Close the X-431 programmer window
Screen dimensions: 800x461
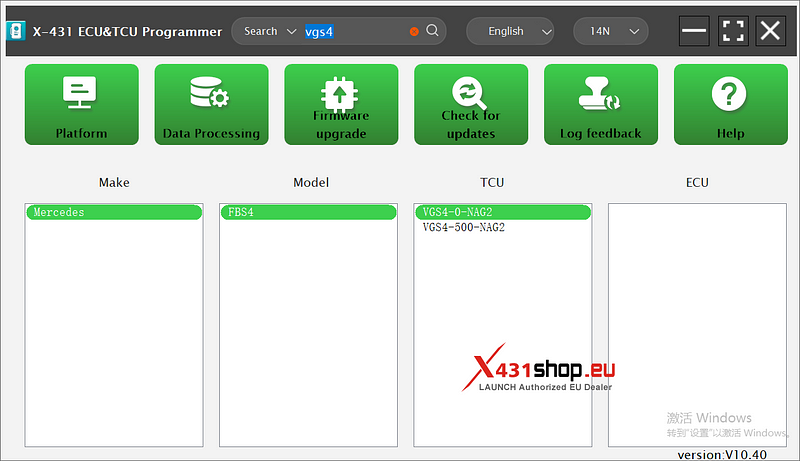[770, 31]
